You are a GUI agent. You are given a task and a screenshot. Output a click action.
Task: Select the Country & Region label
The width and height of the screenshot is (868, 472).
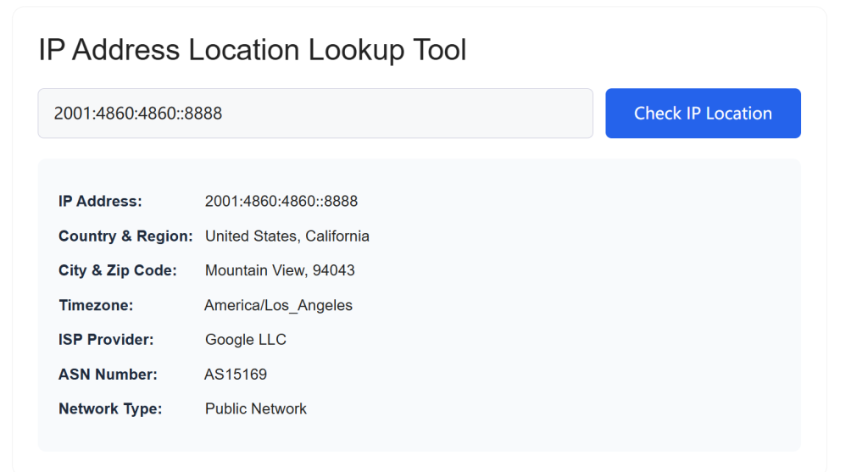[125, 236]
